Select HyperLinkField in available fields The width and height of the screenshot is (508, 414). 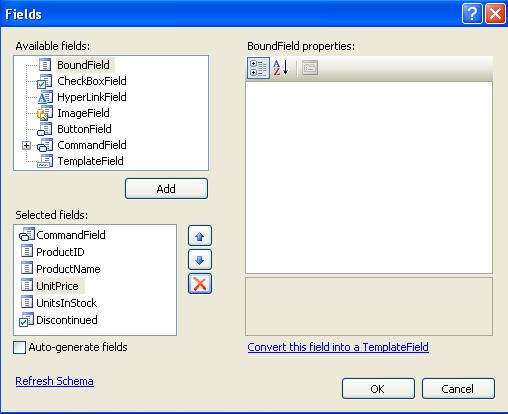(92, 97)
